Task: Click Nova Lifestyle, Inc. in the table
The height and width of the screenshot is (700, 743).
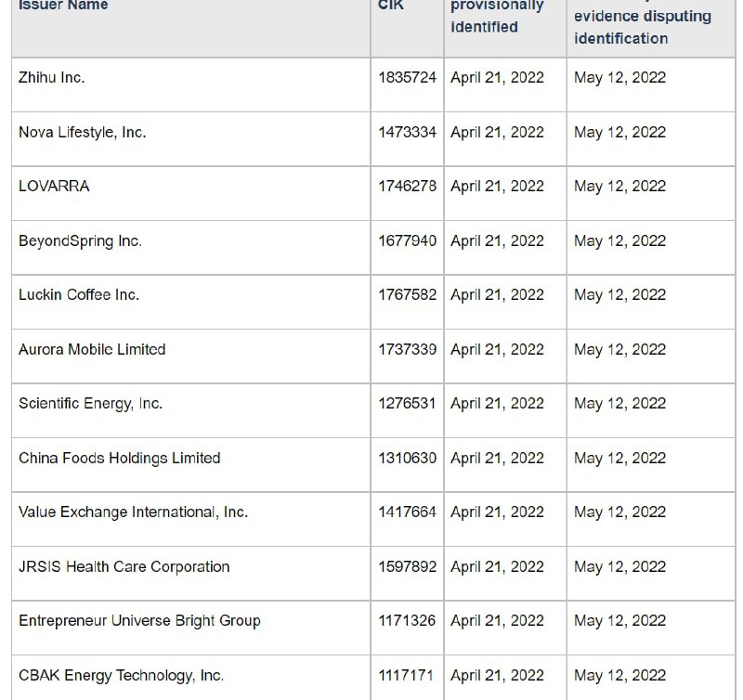Action: click(x=82, y=133)
